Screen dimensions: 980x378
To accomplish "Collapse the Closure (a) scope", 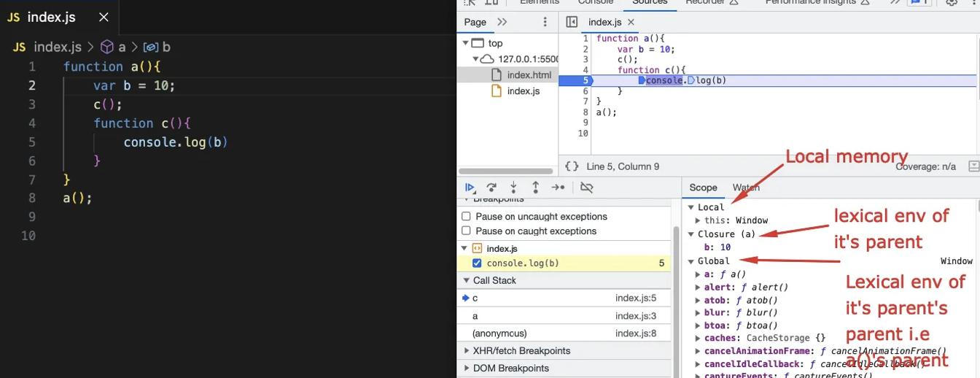I will (691, 234).
